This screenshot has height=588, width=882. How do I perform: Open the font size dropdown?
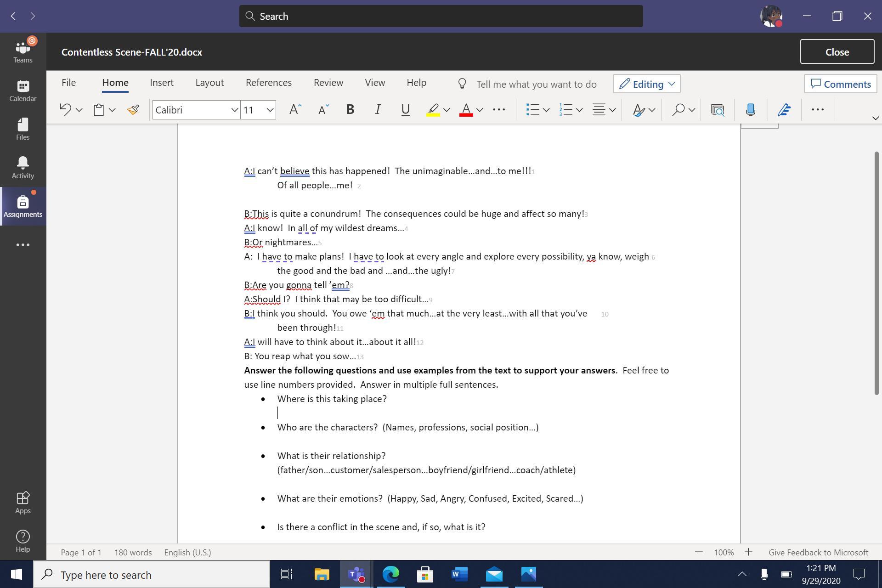[x=270, y=110]
